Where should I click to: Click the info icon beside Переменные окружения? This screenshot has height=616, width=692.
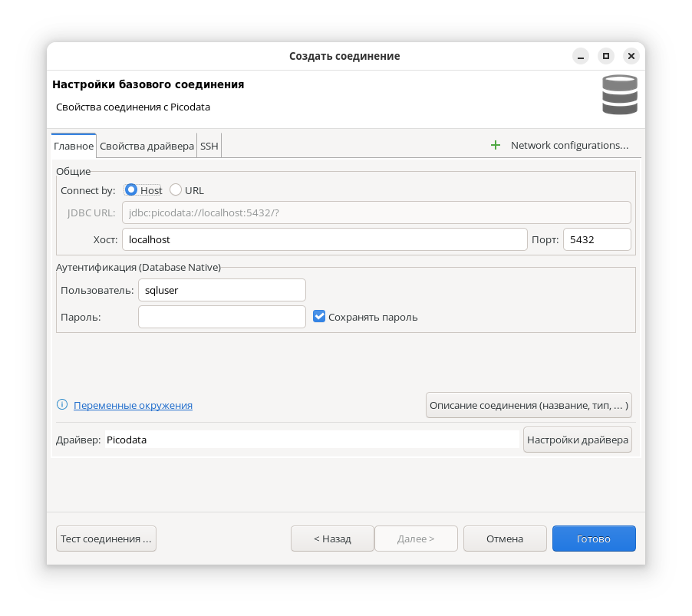[x=61, y=405]
